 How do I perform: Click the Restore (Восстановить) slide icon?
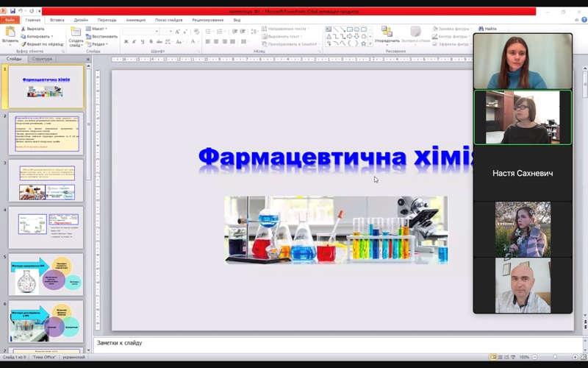(102, 36)
